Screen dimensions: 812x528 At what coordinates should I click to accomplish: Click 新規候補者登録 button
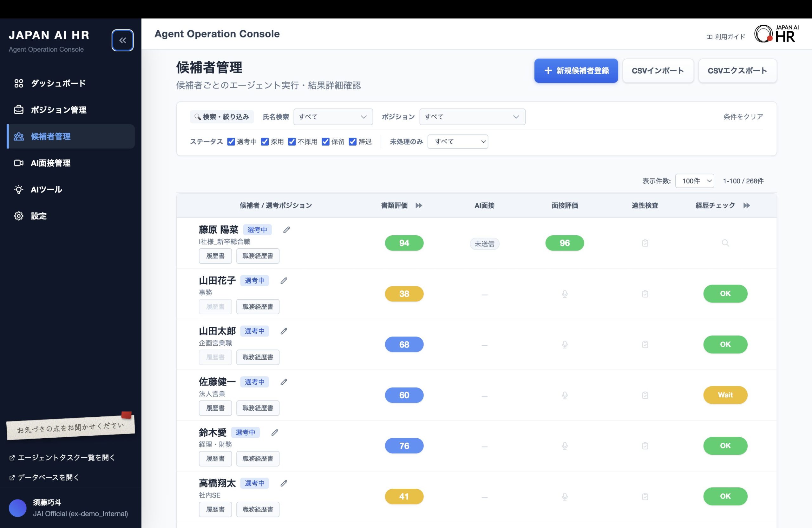[x=576, y=71]
